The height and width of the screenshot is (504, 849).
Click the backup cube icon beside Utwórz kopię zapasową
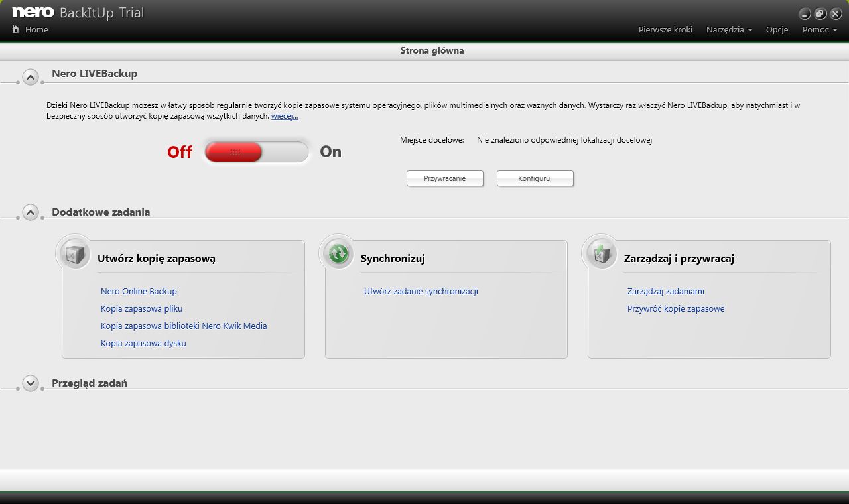pyautogui.click(x=74, y=253)
